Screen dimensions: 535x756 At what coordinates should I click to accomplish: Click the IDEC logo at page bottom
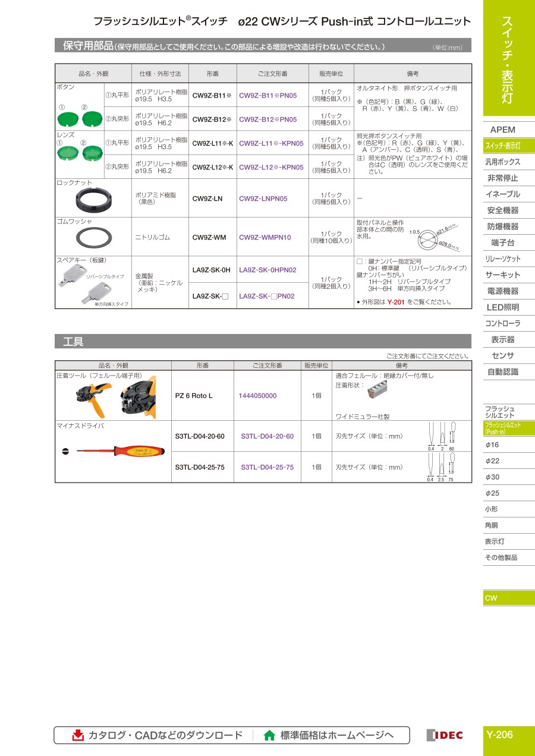(x=445, y=735)
